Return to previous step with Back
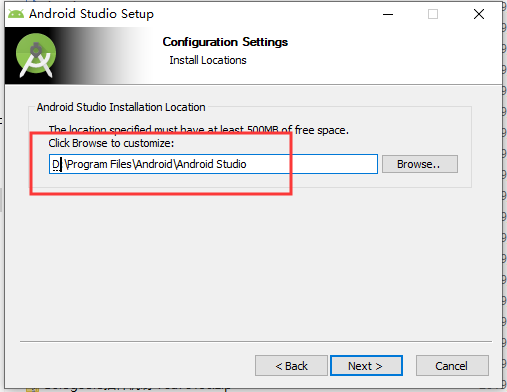 291,366
